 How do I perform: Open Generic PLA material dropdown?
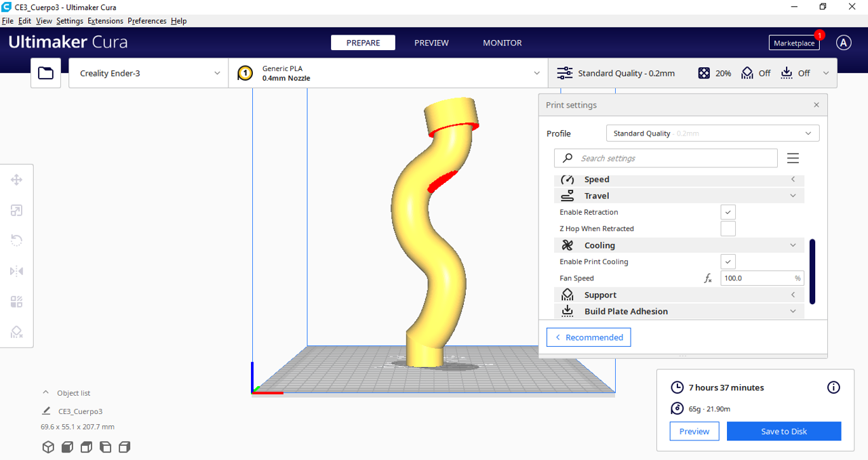tap(388, 73)
